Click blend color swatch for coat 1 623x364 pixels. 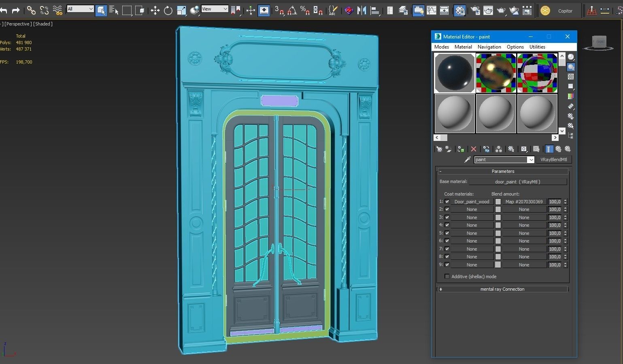(x=498, y=202)
